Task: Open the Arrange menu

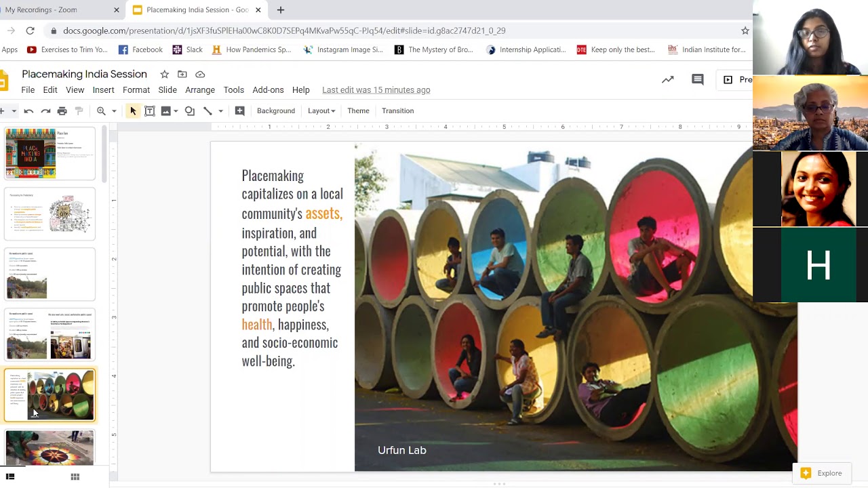Action: (x=200, y=90)
